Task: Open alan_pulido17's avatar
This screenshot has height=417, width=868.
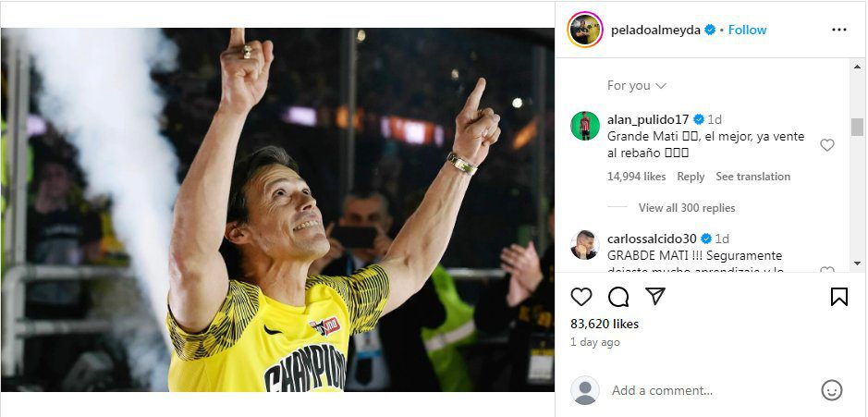Action: click(584, 125)
